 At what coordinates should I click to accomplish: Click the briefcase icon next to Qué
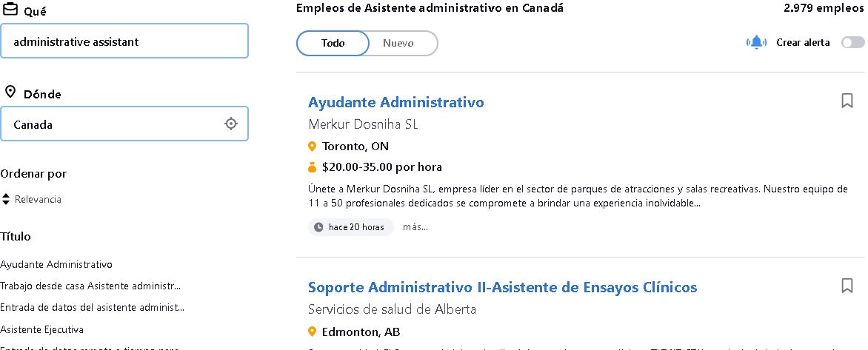click(x=10, y=10)
